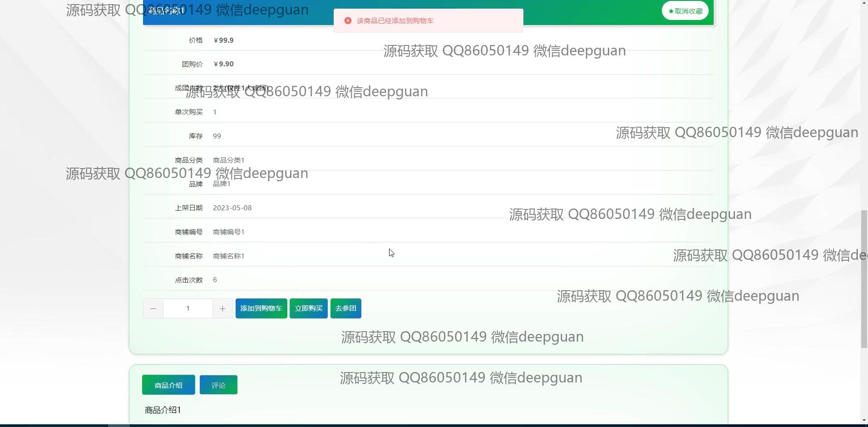Click the 商品名称1 title header

pos(166,11)
